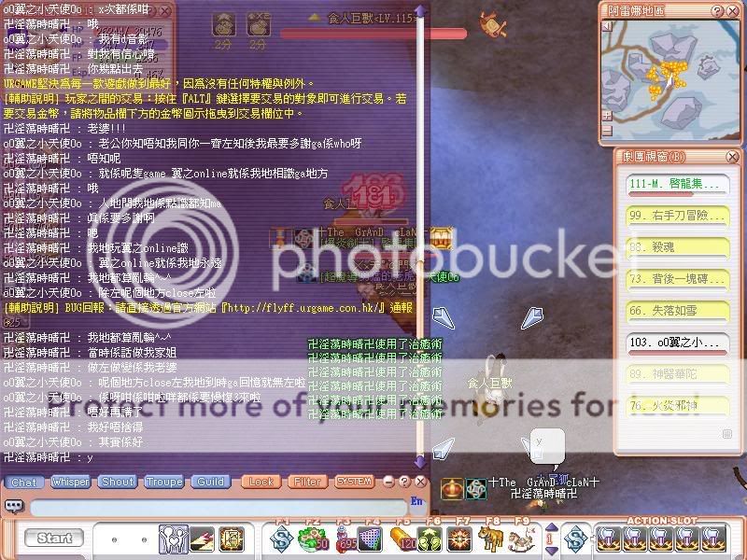This screenshot has height=560, width=747.
Task: Toggle the chat Filter button
Action: [x=306, y=482]
